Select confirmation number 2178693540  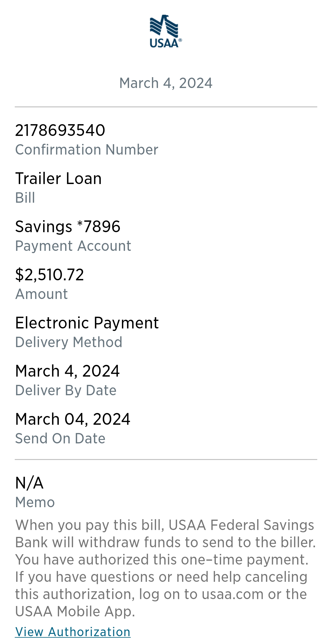(60, 130)
